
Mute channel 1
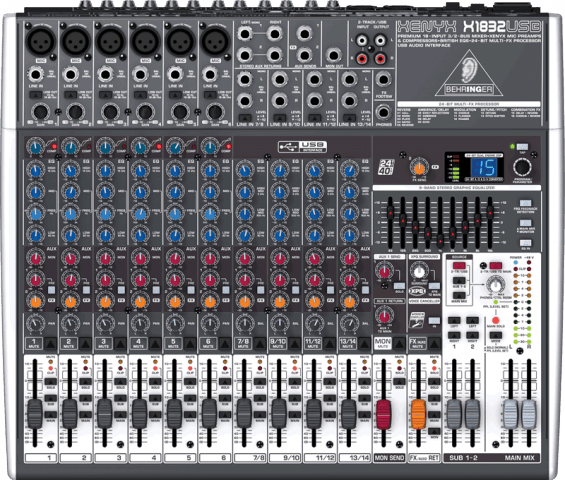[51, 344]
